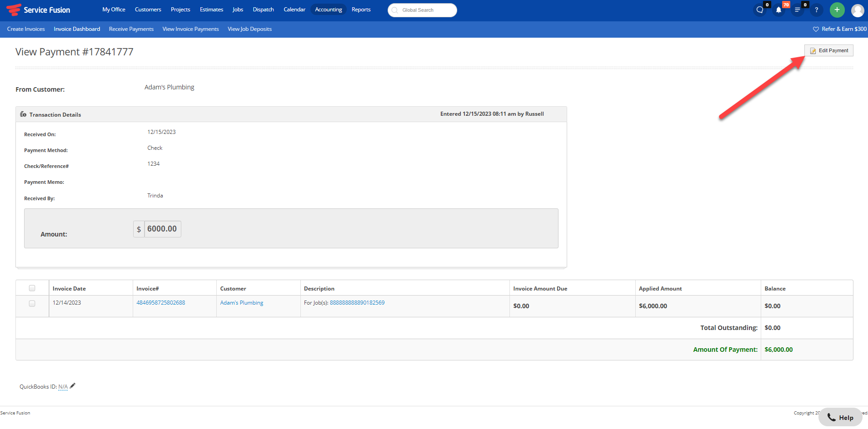This screenshot has height=429, width=868.
Task: Click the Refer & Earn $300 link
Action: pos(840,29)
